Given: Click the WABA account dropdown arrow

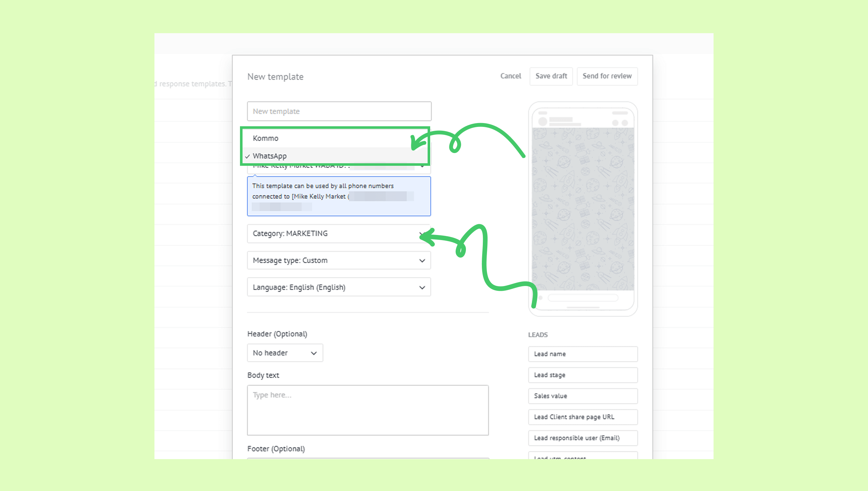Looking at the screenshot, I should [x=422, y=166].
